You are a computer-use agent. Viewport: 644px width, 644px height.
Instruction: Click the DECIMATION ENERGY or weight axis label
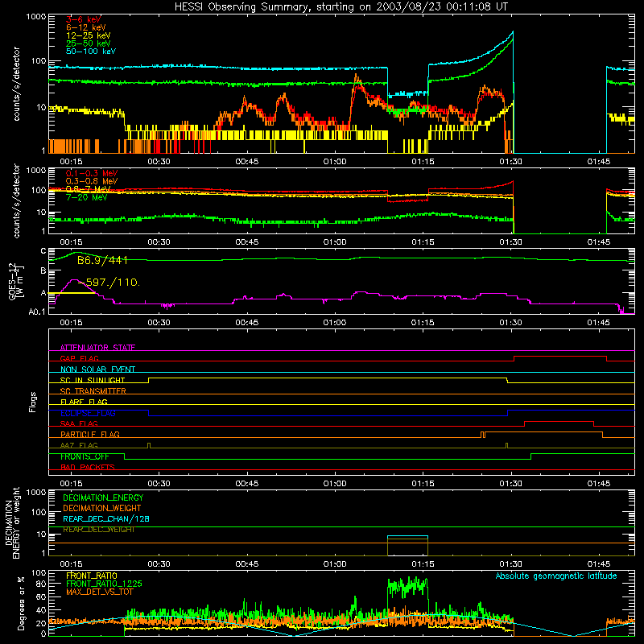[x=12, y=522]
